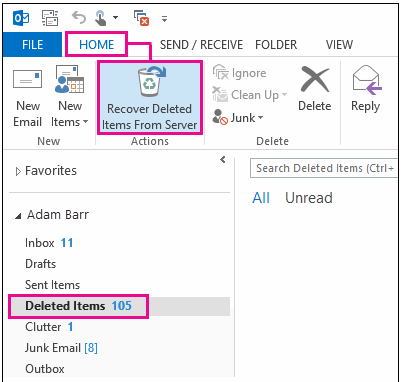Viewport: 403px width, 382px height.
Task: Click Recover Deleted Items From Server
Action: click(x=150, y=98)
